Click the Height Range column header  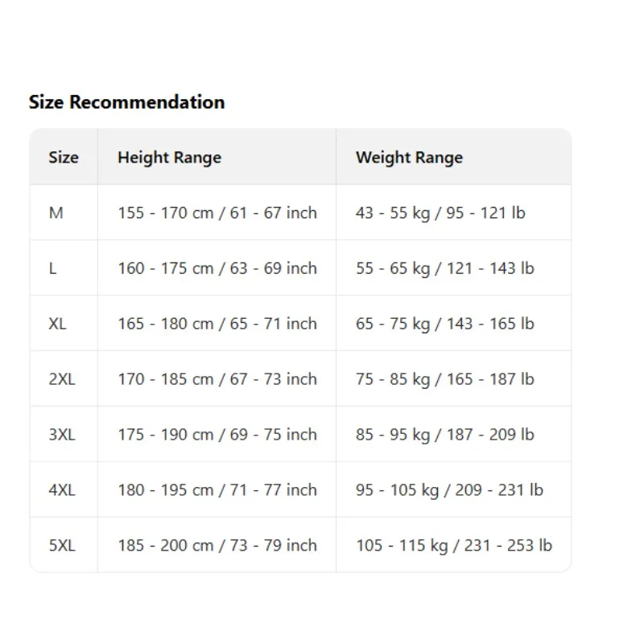tap(169, 157)
